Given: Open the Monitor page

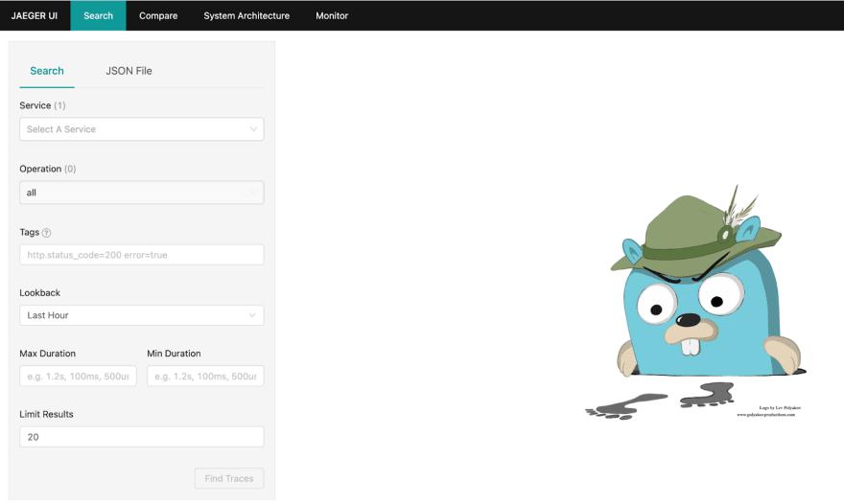Looking at the screenshot, I should click(x=332, y=15).
